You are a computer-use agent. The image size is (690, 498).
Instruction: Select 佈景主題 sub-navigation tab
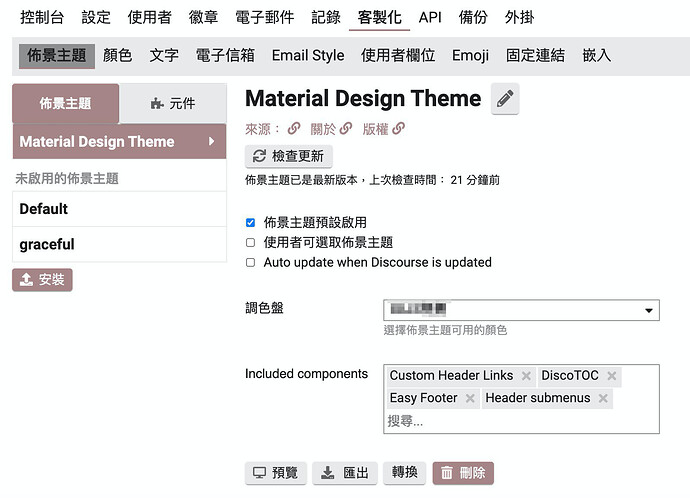[x=57, y=56]
